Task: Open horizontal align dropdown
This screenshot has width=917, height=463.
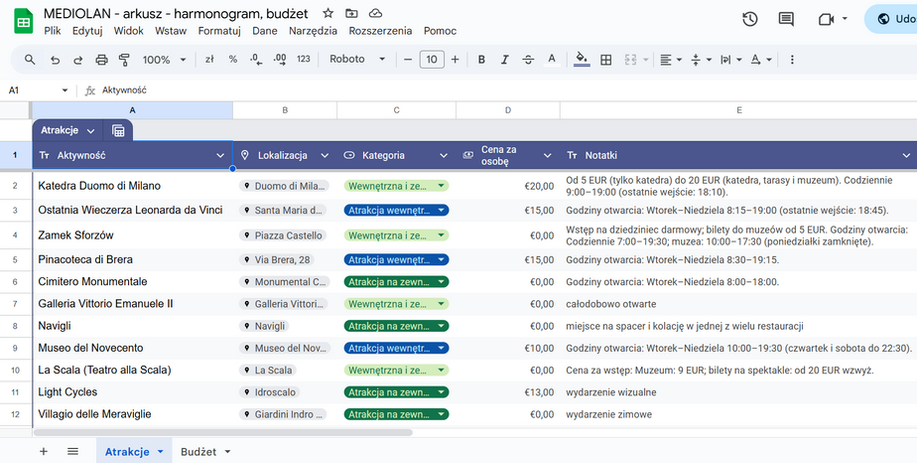Action: 671,59
